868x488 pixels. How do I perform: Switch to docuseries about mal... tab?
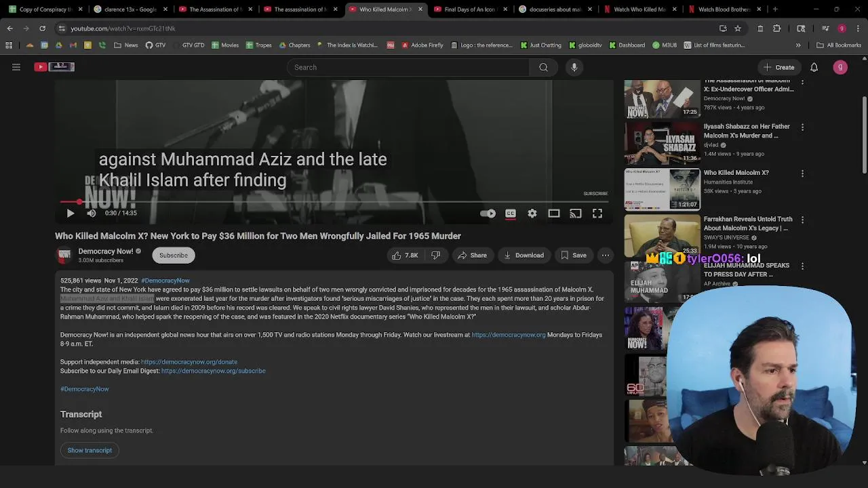point(555,9)
